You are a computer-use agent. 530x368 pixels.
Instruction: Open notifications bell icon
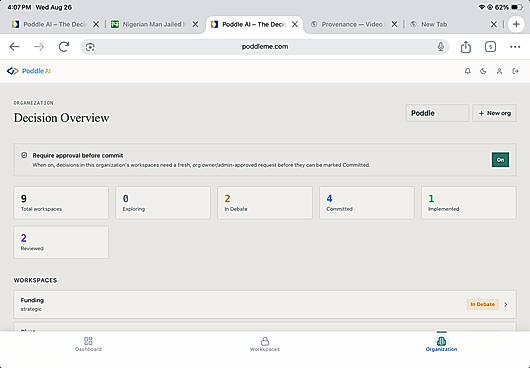pos(467,71)
